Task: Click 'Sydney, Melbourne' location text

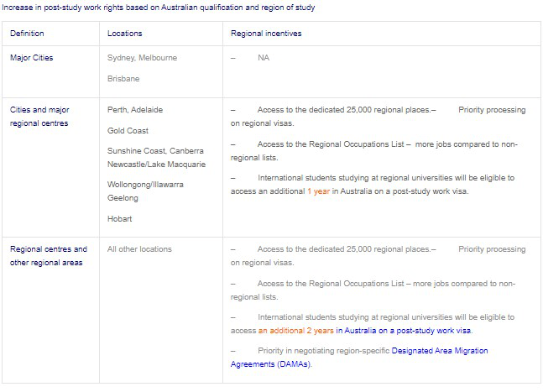Action: (x=142, y=58)
